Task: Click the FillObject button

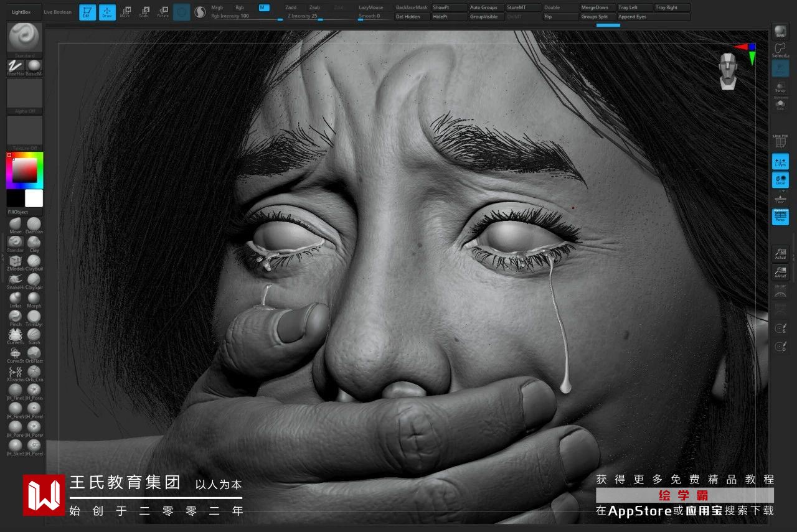Action: click(x=25, y=212)
